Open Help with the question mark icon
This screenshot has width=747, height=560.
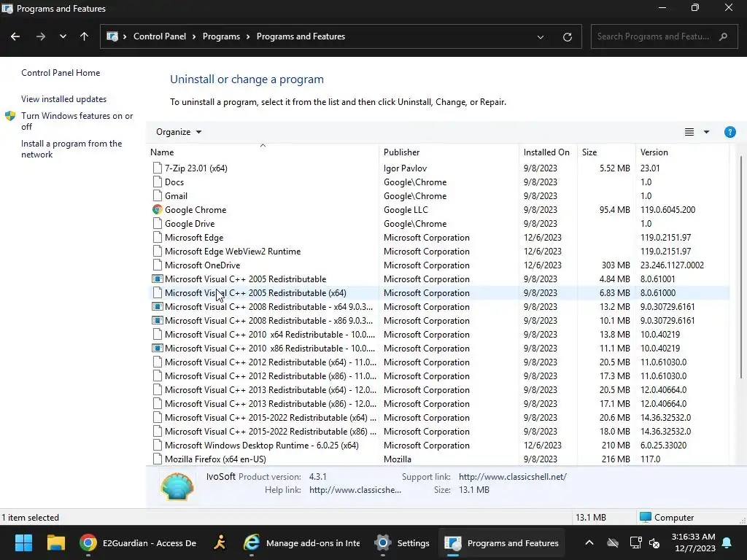(x=729, y=132)
